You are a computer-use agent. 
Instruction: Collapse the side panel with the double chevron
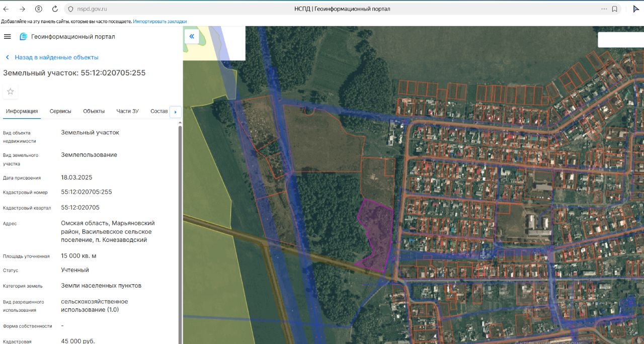coord(192,36)
